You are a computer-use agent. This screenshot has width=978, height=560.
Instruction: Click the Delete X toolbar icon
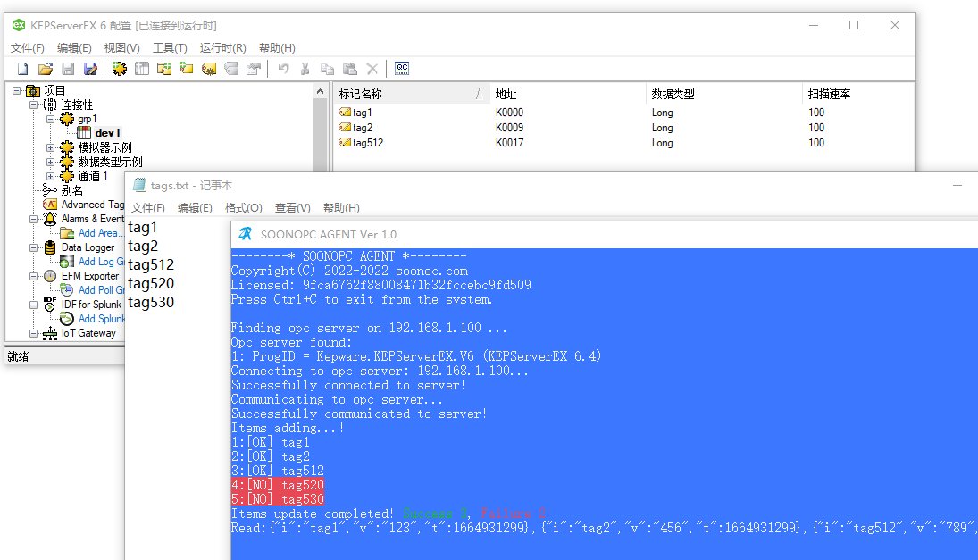pos(372,69)
